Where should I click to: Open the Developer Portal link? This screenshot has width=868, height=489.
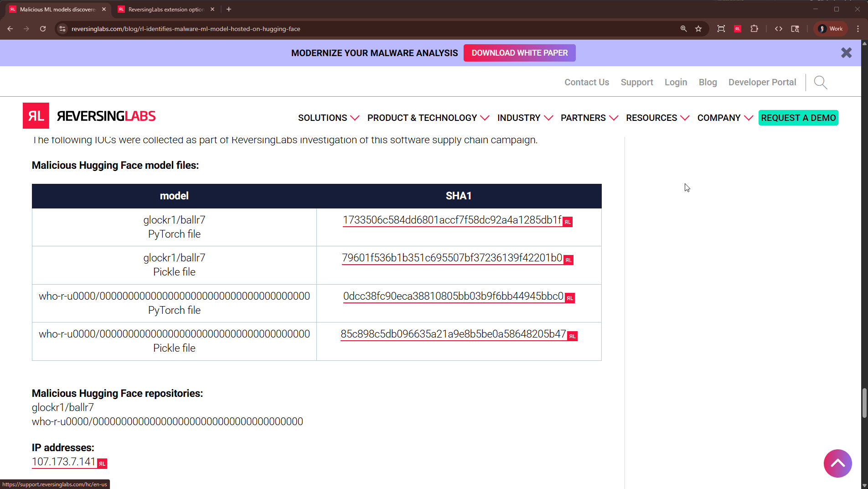pos(762,82)
